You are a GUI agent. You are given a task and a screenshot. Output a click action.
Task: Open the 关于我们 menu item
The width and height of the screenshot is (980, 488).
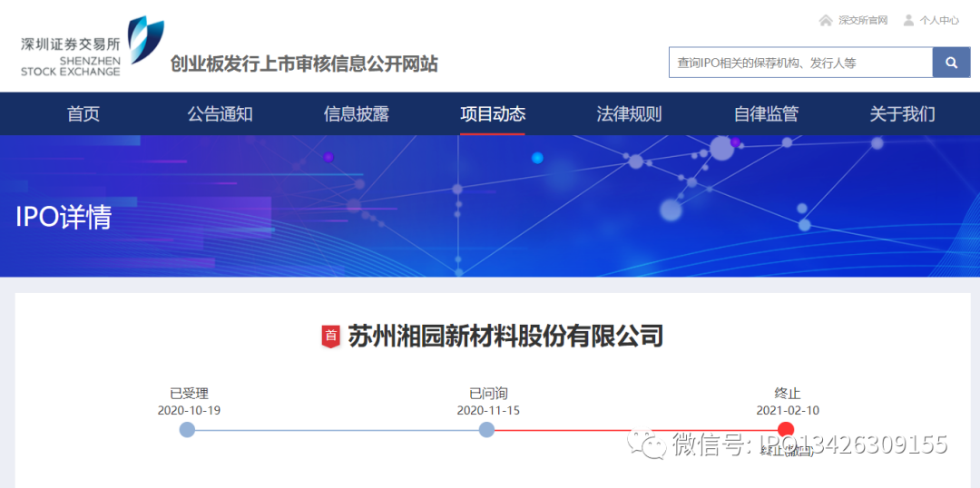(903, 113)
